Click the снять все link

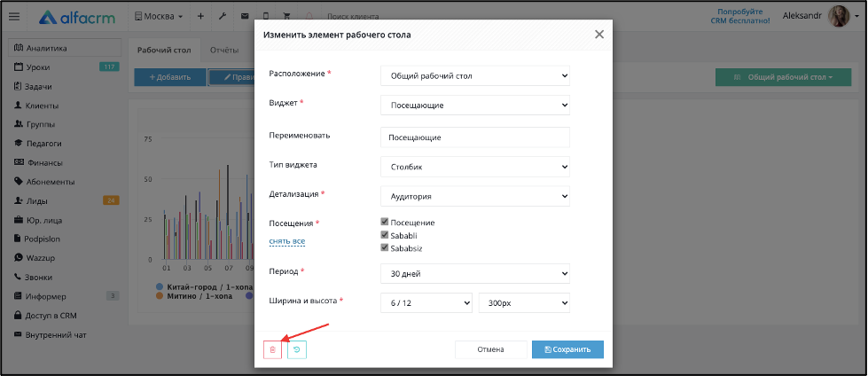pos(286,241)
